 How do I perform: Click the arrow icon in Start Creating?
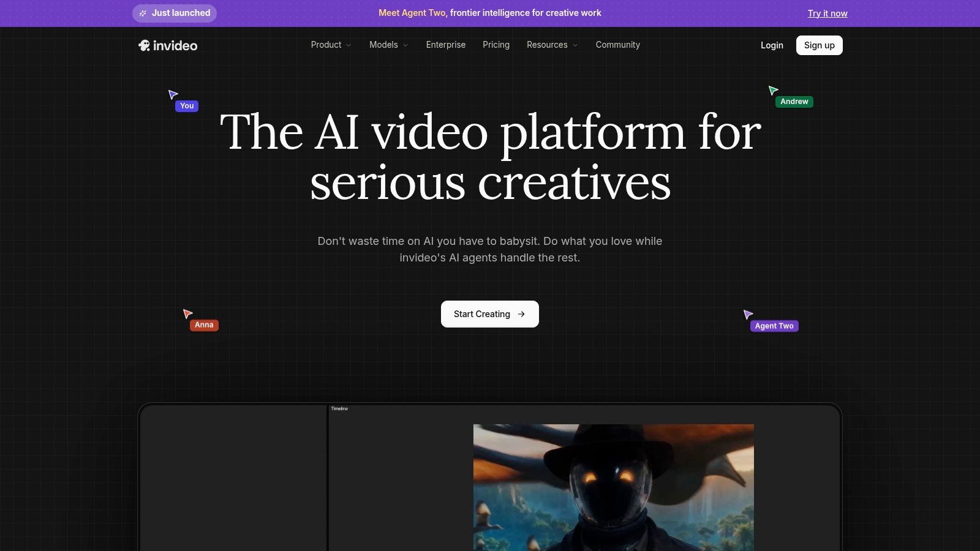(521, 314)
